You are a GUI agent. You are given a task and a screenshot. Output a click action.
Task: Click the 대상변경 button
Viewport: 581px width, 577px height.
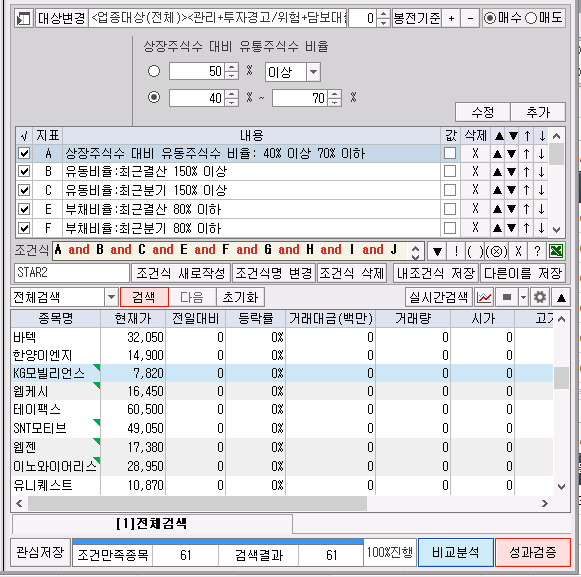(x=62, y=18)
